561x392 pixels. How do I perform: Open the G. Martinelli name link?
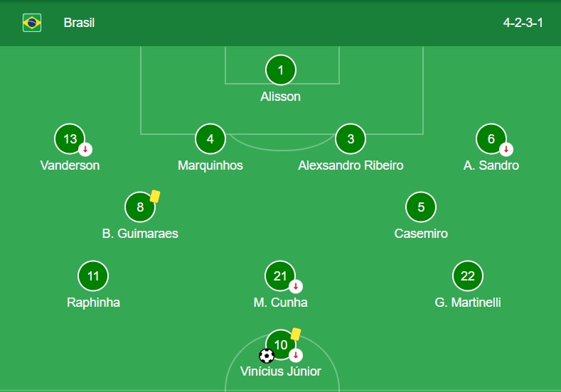coord(468,303)
